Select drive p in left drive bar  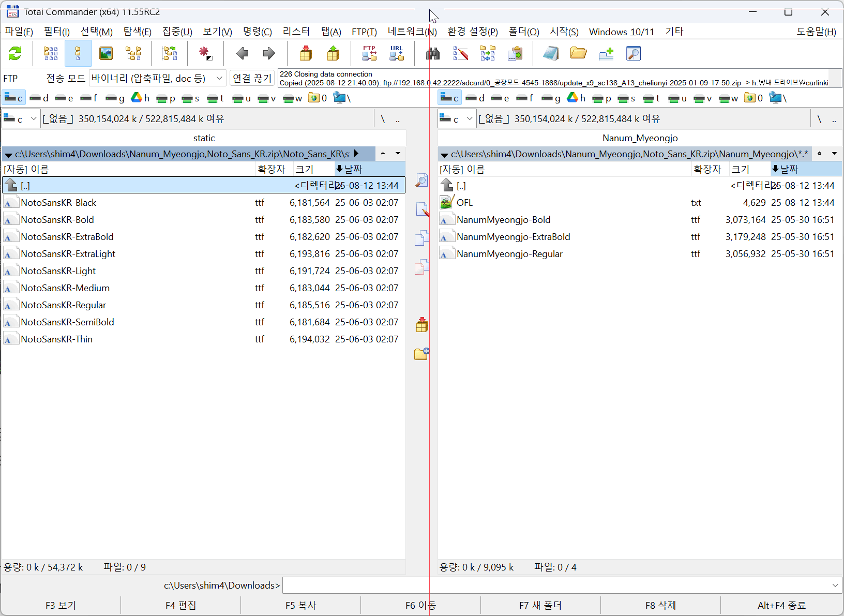point(165,98)
